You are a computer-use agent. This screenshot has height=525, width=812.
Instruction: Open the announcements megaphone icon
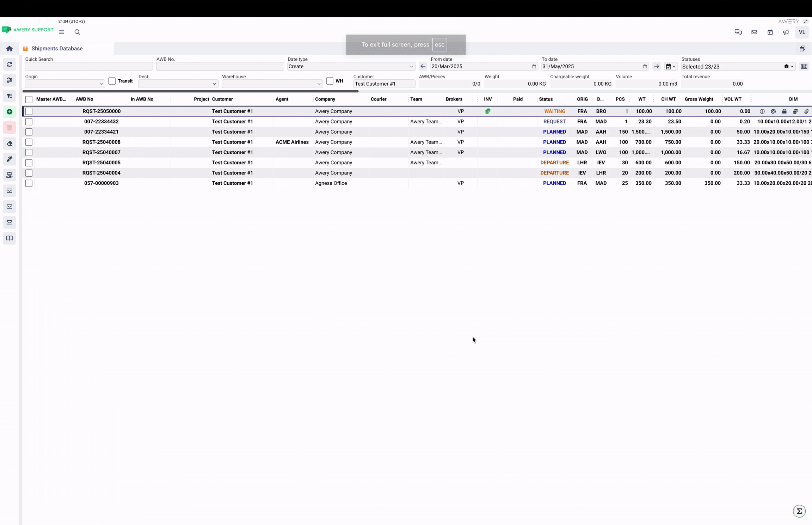786,32
